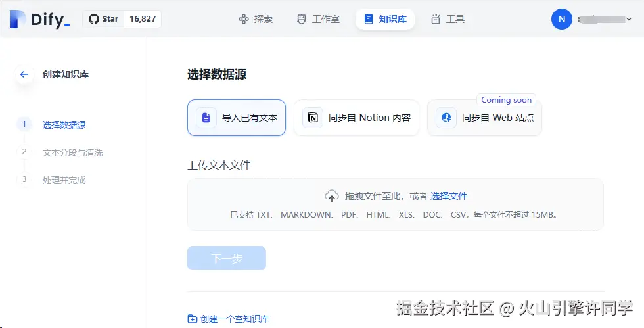Expand the account dropdown arrow
The height and width of the screenshot is (328, 644).
[629, 19]
